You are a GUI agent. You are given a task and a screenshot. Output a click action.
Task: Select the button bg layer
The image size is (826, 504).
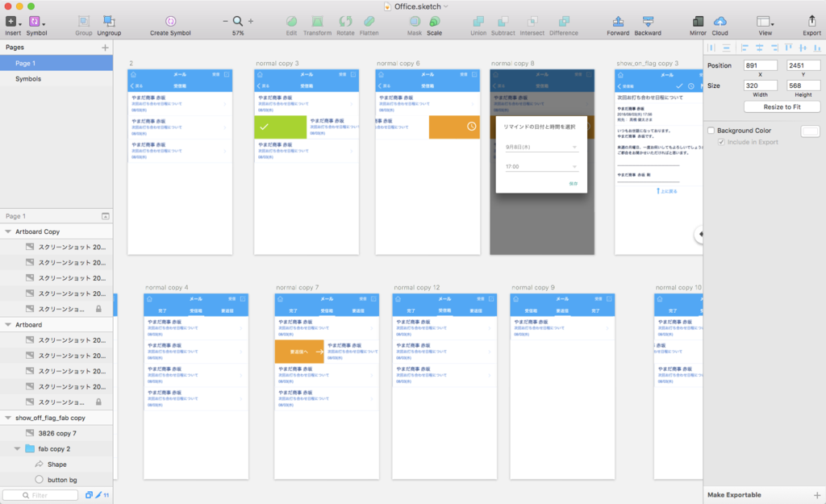(56, 480)
